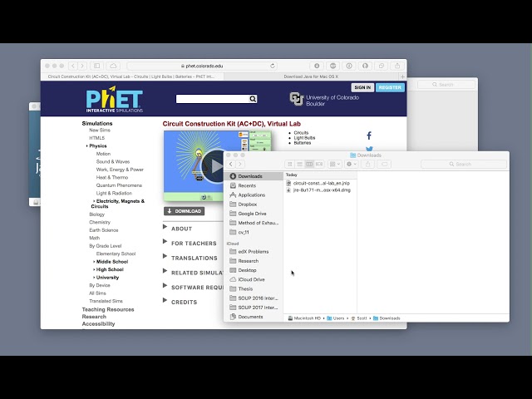Click University of Colorado Boulder logo
The height and width of the screenshot is (399, 532).
click(x=324, y=100)
